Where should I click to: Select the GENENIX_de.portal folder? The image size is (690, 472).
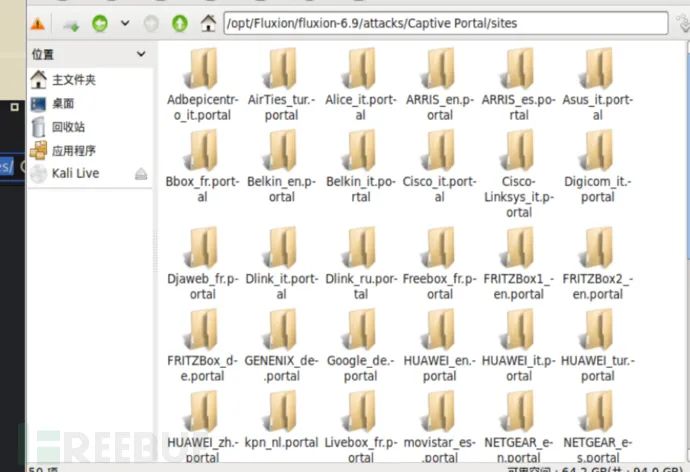[x=282, y=346]
